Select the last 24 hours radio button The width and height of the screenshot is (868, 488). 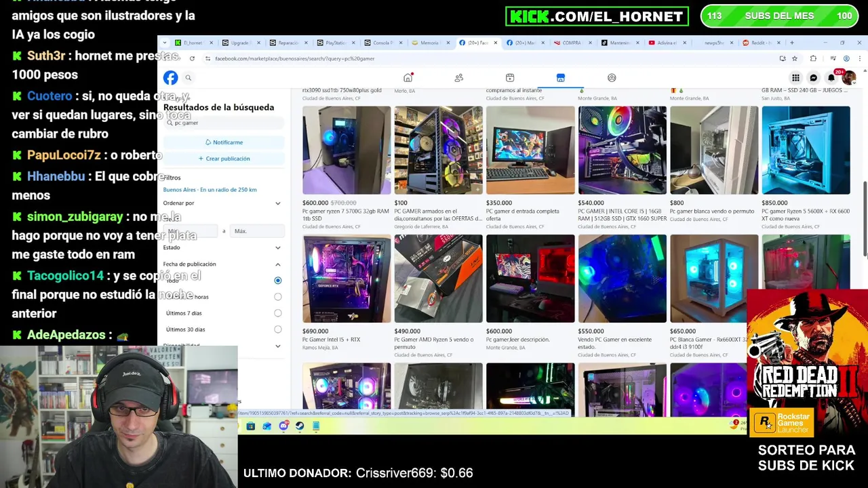point(277,297)
